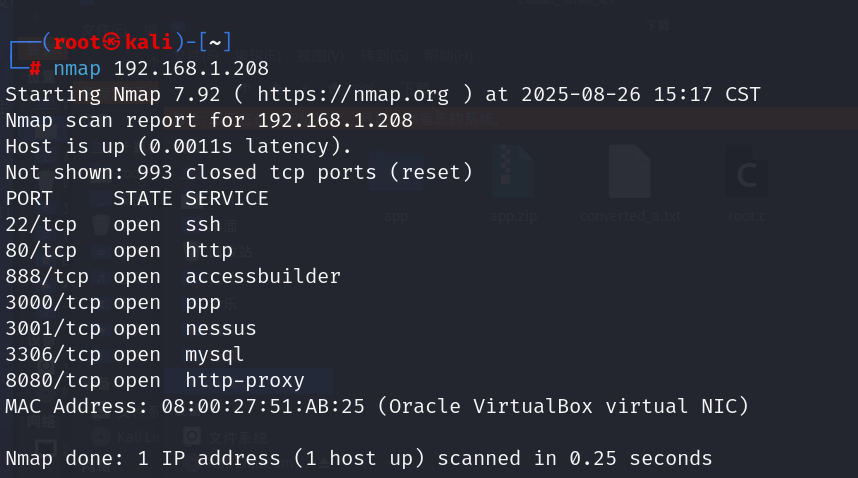Click the "Nmap done" summary line
The height and width of the screenshot is (478, 858).
(x=358, y=459)
